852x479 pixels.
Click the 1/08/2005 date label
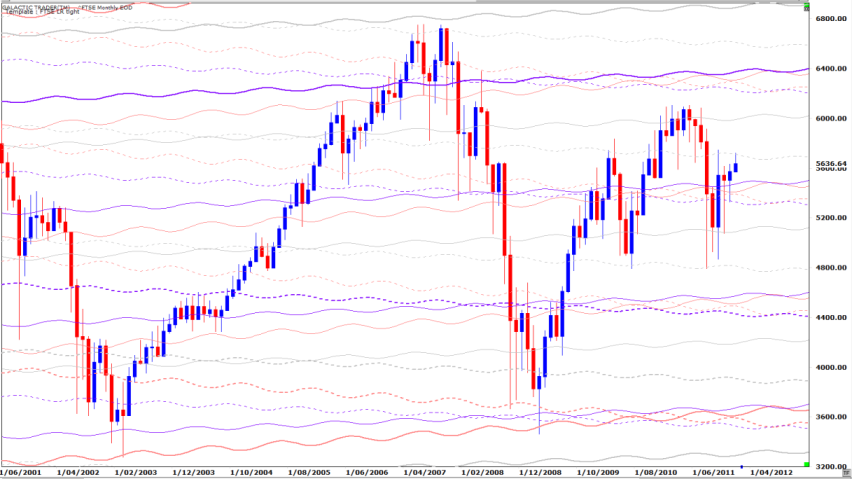(309, 472)
